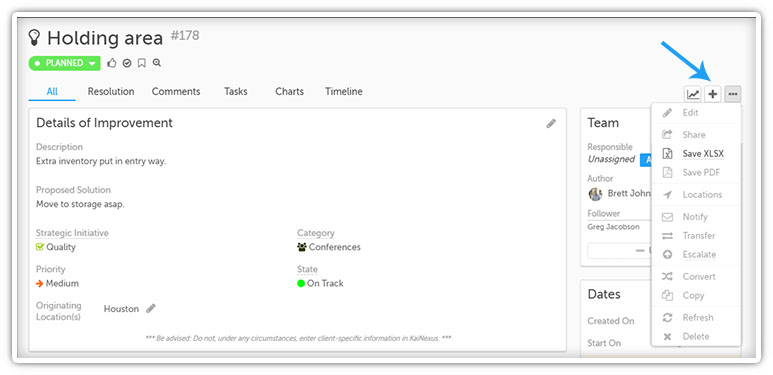Click the Brett author avatar

click(596, 194)
